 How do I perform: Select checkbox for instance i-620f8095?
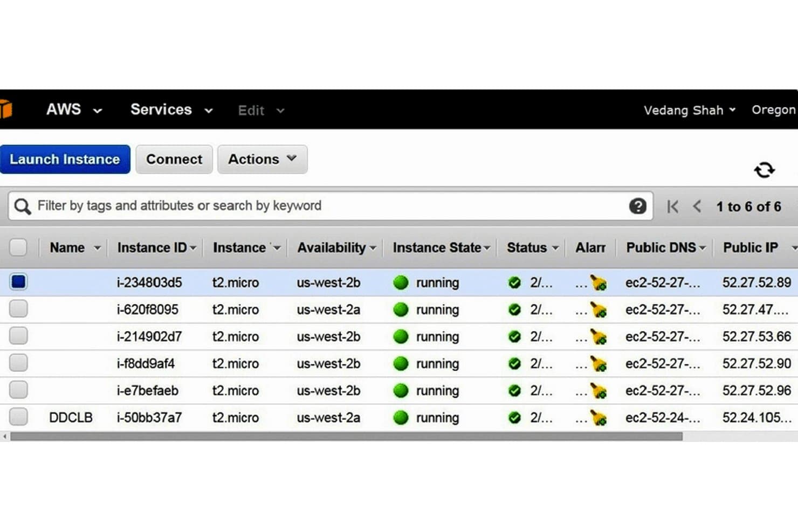tap(18, 309)
